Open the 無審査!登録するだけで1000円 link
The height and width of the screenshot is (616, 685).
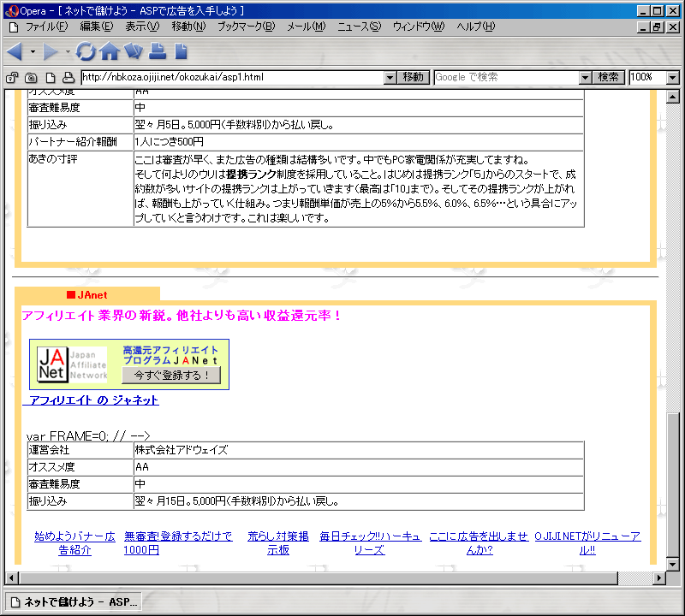[x=178, y=542]
